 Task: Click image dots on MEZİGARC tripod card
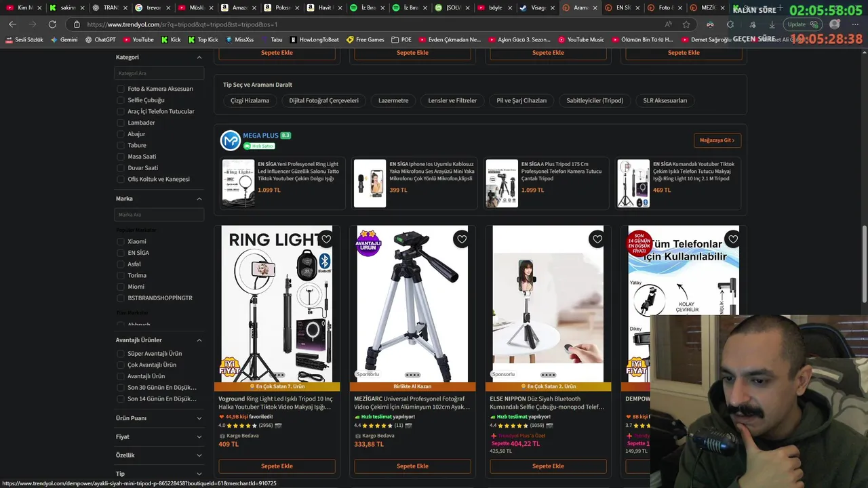coord(412,375)
